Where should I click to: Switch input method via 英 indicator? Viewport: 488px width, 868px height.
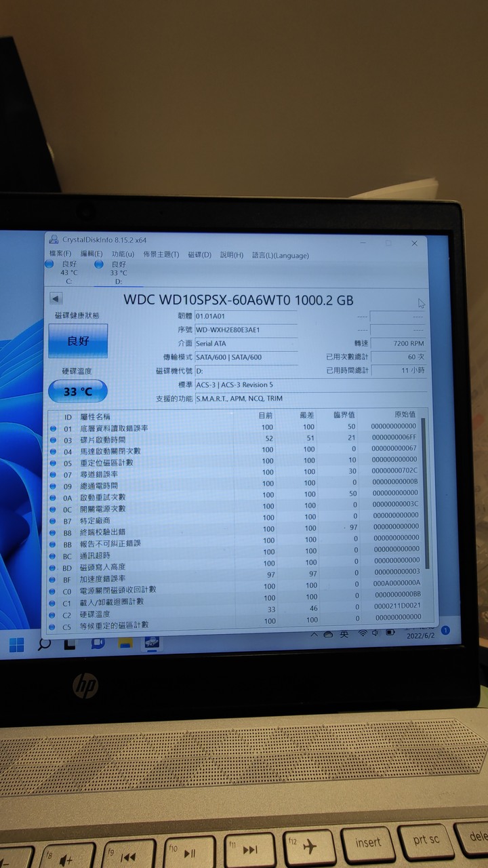pos(344,634)
